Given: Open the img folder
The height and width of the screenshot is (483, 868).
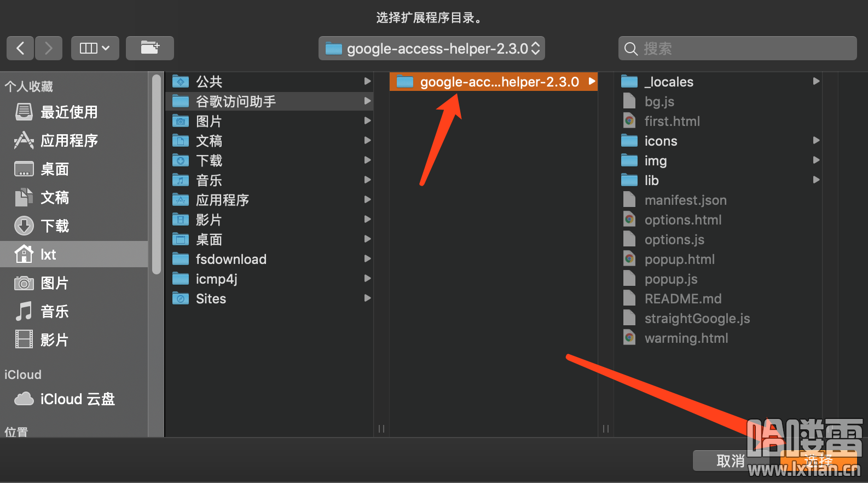Looking at the screenshot, I should (x=719, y=160).
